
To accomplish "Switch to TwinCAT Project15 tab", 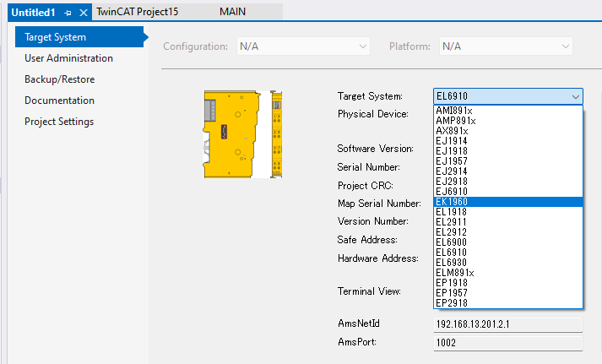I will click(x=137, y=12).
